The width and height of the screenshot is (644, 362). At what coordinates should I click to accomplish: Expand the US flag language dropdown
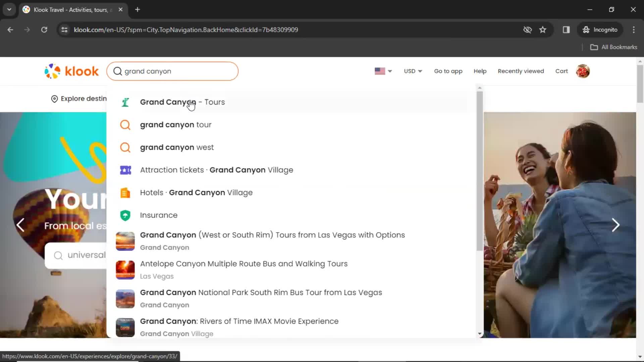pos(383,71)
